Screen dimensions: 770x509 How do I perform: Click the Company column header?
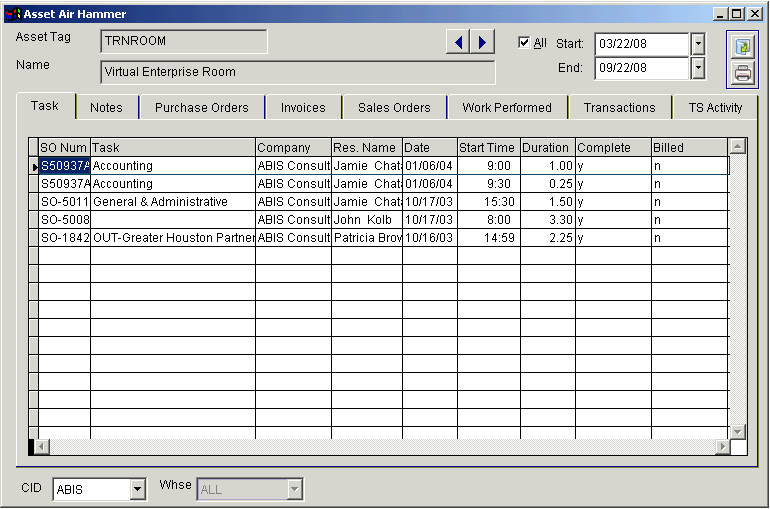292,148
